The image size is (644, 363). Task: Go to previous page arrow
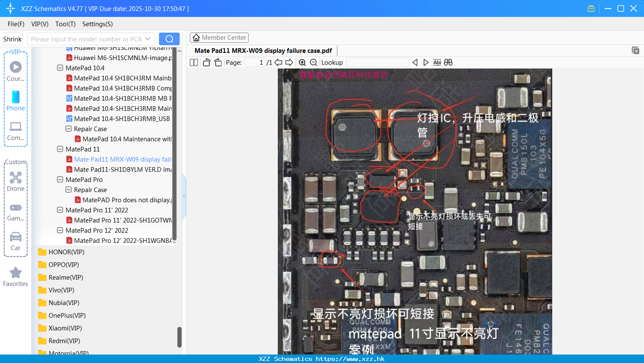278,62
